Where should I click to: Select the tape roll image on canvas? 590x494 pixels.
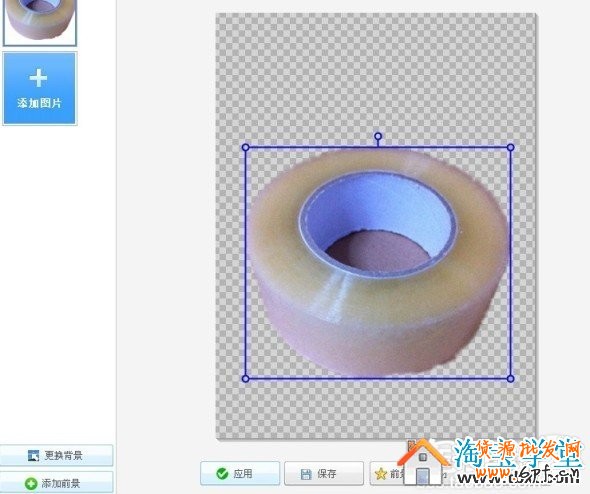click(x=378, y=263)
